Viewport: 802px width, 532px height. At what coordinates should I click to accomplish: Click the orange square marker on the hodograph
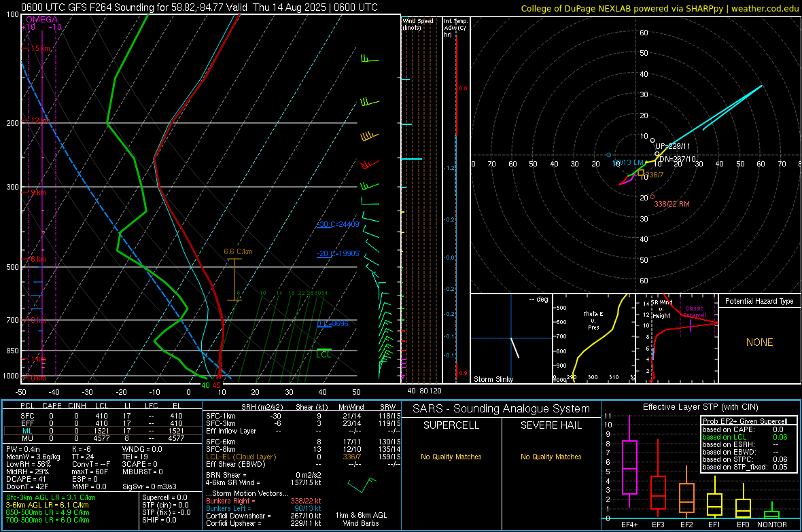pos(641,173)
